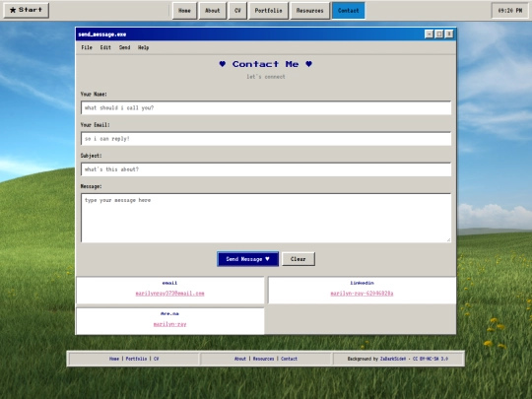Click the "Your Name:" label
532x399 pixels.
[94, 94]
